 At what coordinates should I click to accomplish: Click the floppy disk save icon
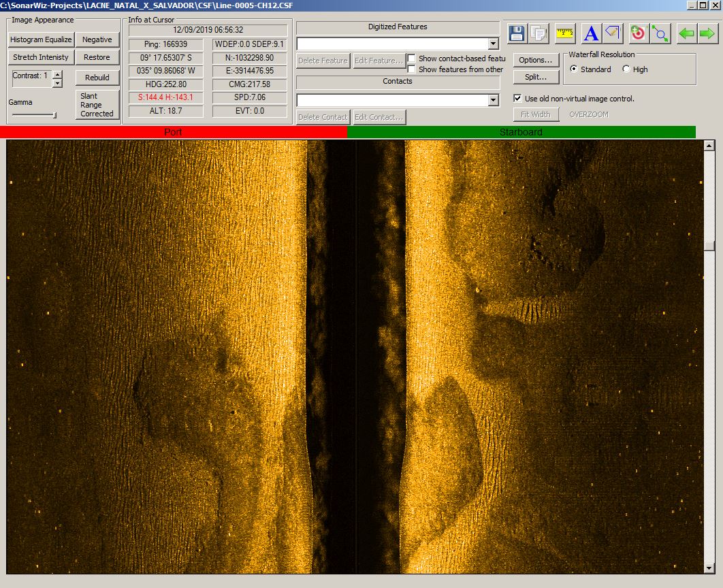click(x=517, y=33)
